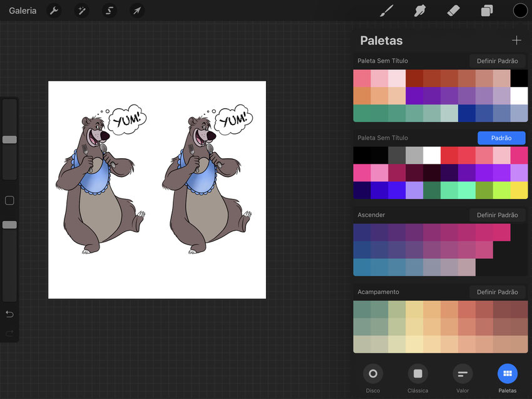Activate the Transform arrow tool
The width and height of the screenshot is (532, 399).
137,11
